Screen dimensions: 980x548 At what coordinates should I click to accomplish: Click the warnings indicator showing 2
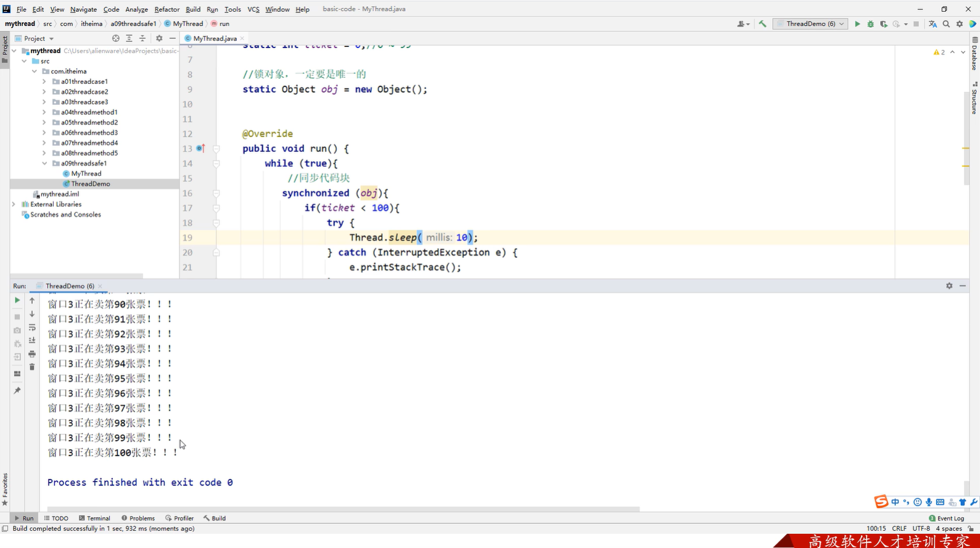pyautogui.click(x=939, y=52)
